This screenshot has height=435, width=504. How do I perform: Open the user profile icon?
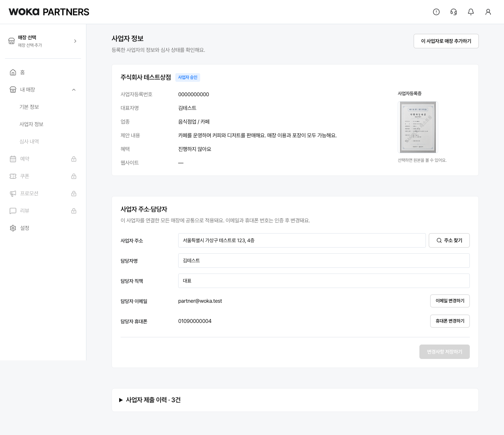[x=488, y=12]
